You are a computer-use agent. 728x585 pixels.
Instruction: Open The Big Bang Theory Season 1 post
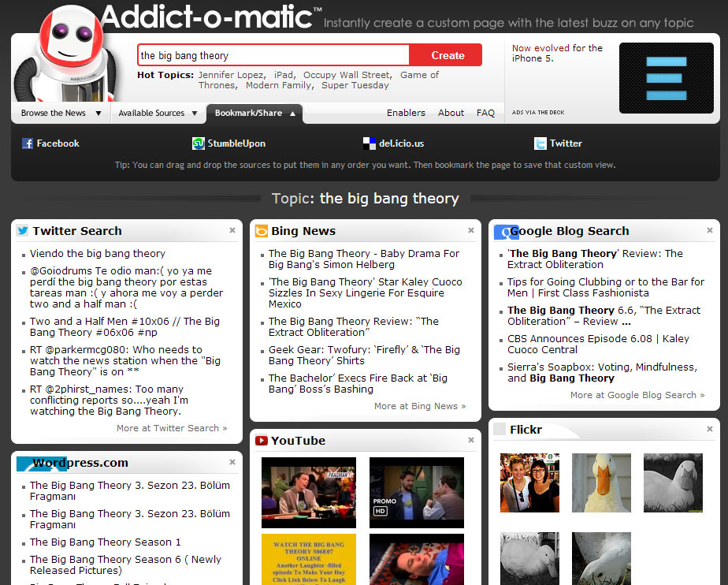pos(106,542)
